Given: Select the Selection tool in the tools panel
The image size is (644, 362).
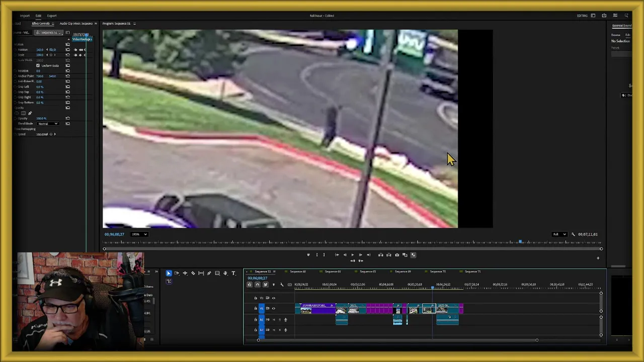Looking at the screenshot, I should 169,273.
